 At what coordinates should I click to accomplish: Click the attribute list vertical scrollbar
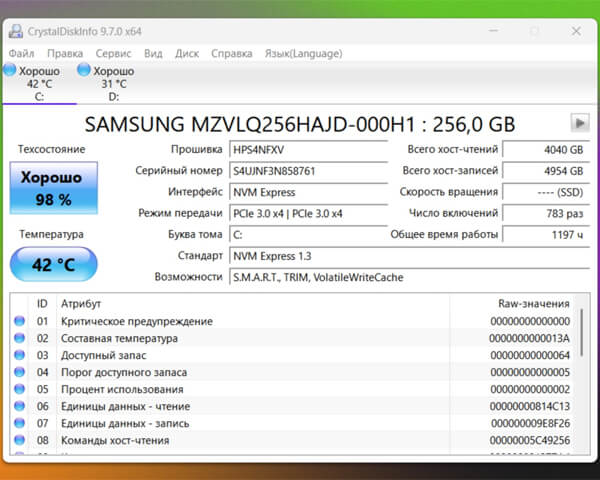pyautogui.click(x=582, y=333)
